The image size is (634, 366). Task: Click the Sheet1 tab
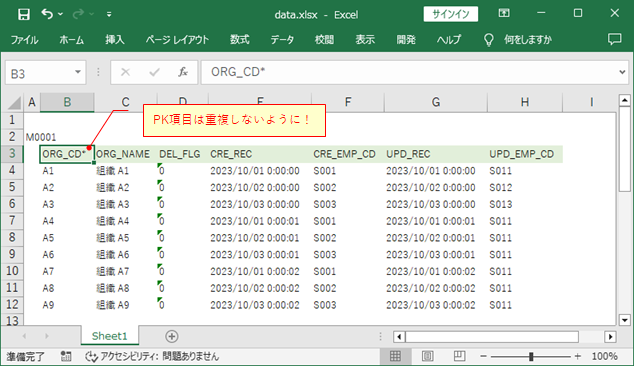pyautogui.click(x=110, y=336)
